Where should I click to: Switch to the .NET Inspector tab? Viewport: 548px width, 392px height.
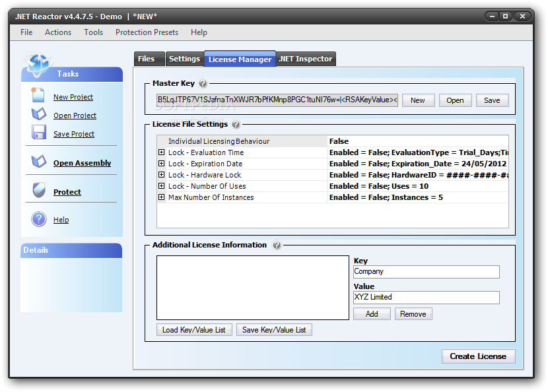click(306, 59)
